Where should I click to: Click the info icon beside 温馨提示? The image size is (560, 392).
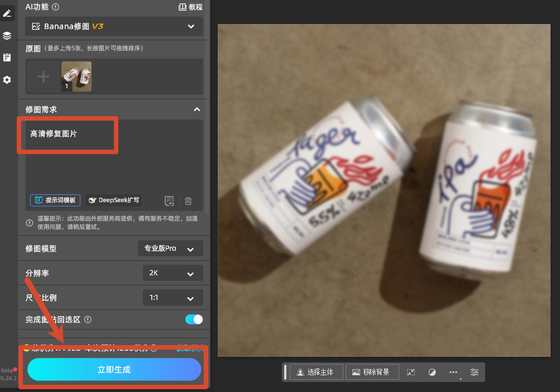pos(30,223)
